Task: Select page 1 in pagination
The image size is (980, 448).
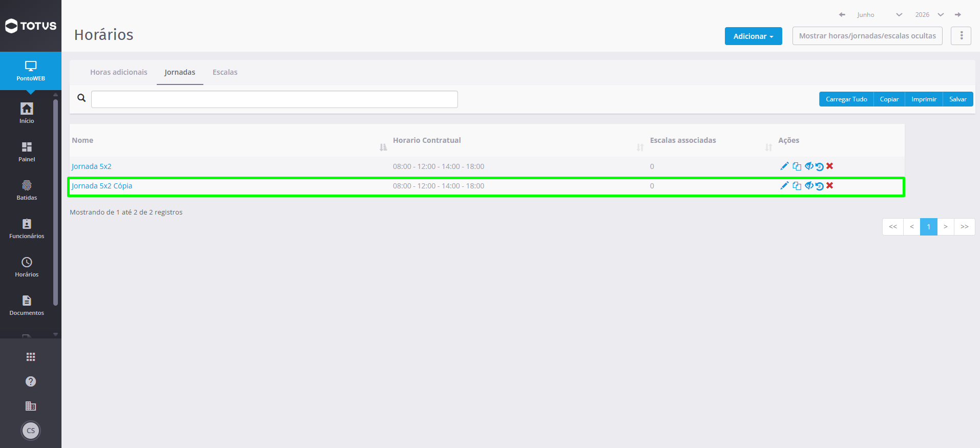Action: pyautogui.click(x=929, y=227)
